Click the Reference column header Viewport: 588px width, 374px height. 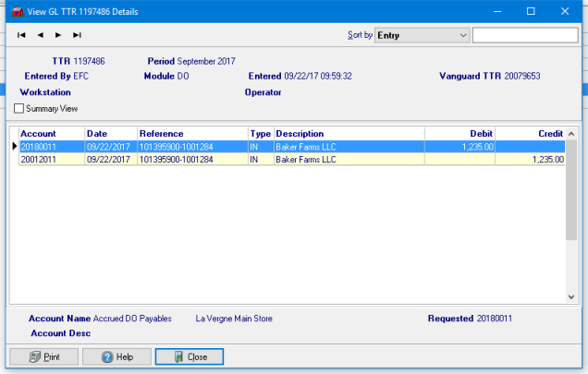click(192, 134)
